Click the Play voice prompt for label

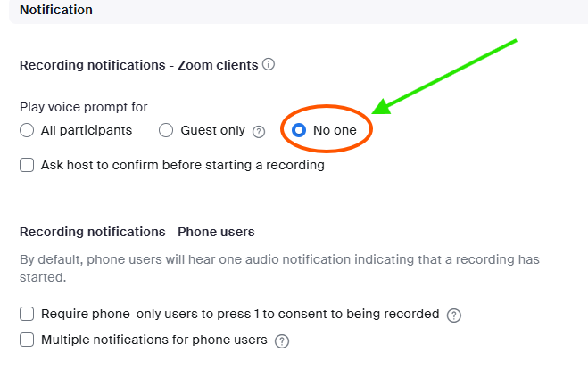[84, 107]
